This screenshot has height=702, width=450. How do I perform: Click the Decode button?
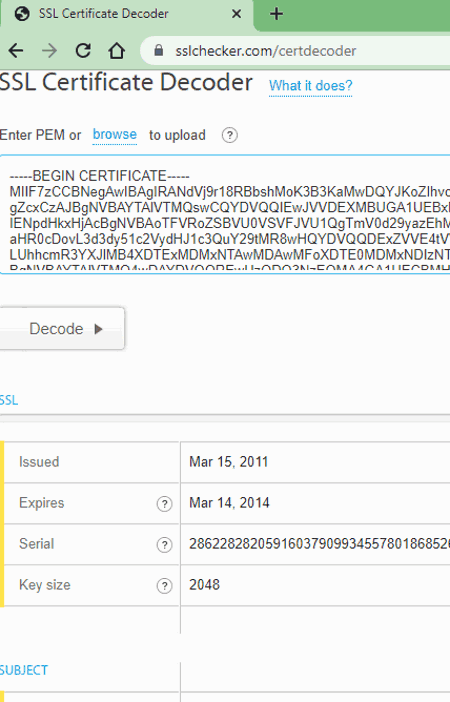[x=62, y=329]
